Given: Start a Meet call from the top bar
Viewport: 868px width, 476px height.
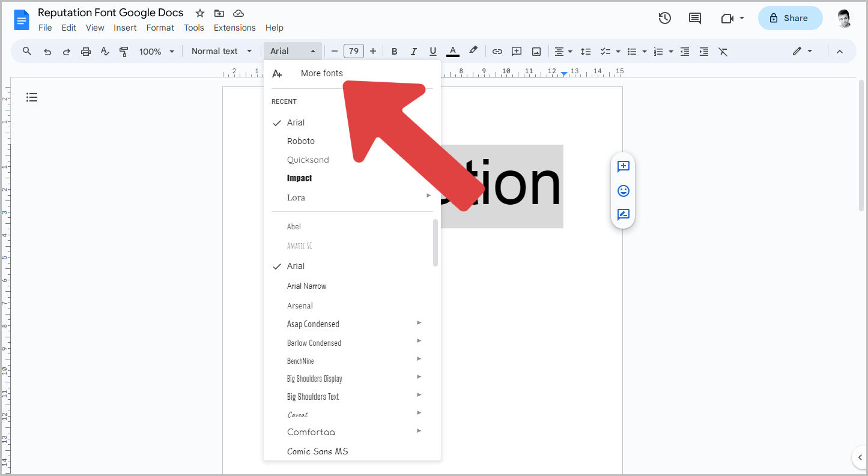Looking at the screenshot, I should pos(728,18).
